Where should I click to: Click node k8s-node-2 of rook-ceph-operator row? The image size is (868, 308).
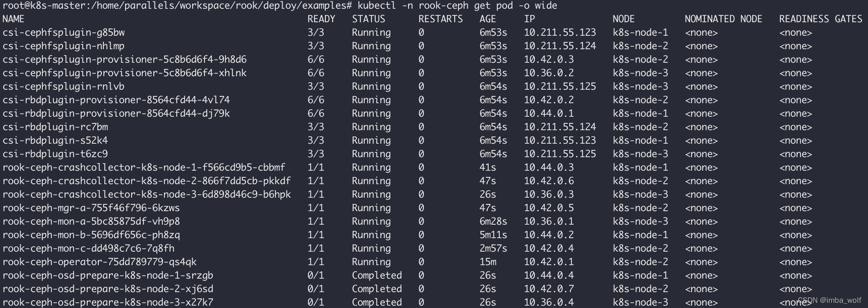coord(640,262)
